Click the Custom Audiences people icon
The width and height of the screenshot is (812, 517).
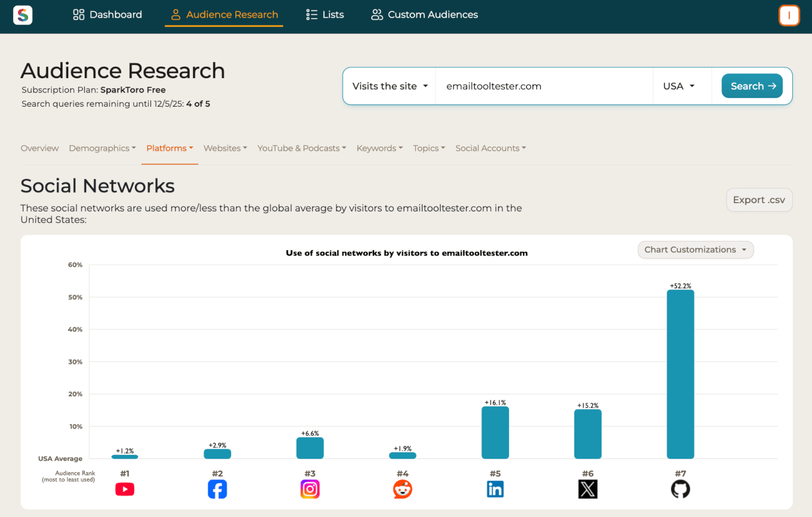[376, 15]
